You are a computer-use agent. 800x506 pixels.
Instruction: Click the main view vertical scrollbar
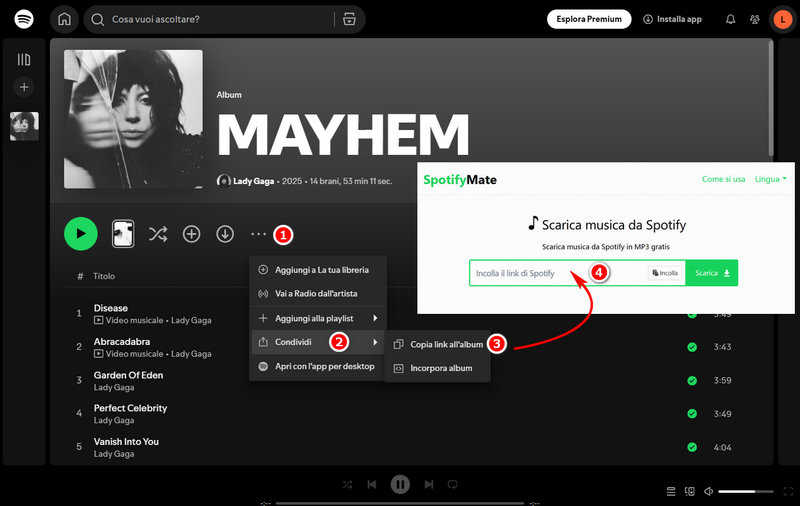(771, 98)
